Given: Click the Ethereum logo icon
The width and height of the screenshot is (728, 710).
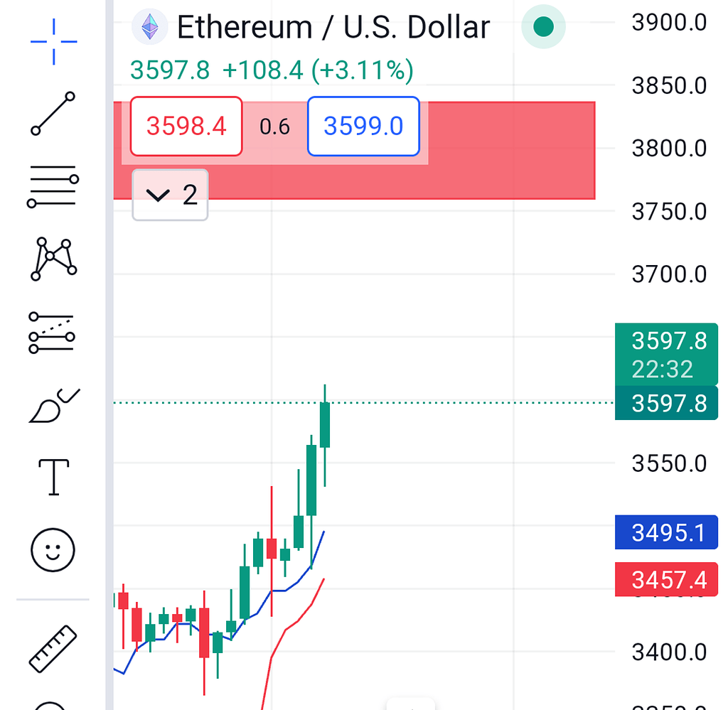Looking at the screenshot, I should point(150,28).
